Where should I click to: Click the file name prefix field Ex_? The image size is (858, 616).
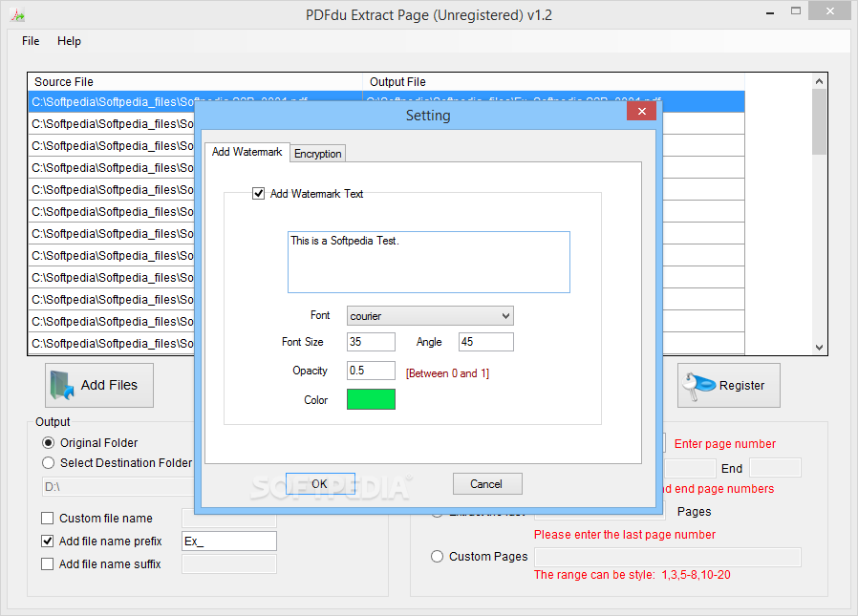tap(229, 542)
